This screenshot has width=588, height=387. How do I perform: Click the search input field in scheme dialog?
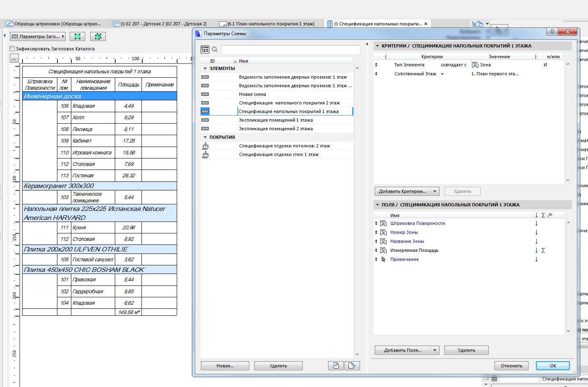[291, 50]
